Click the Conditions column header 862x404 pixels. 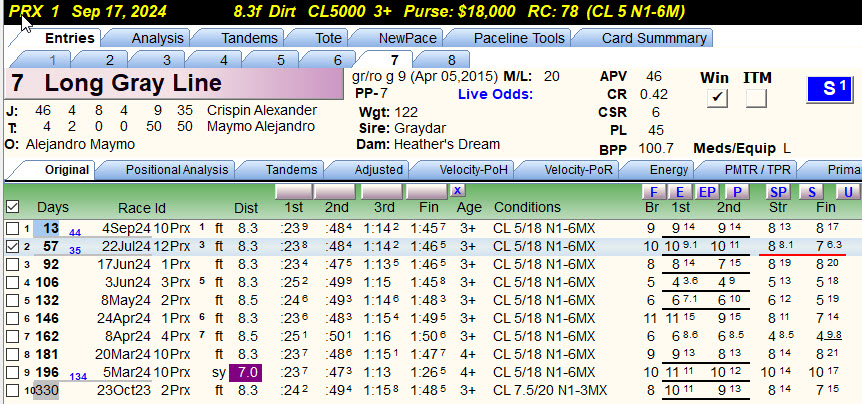click(527, 208)
